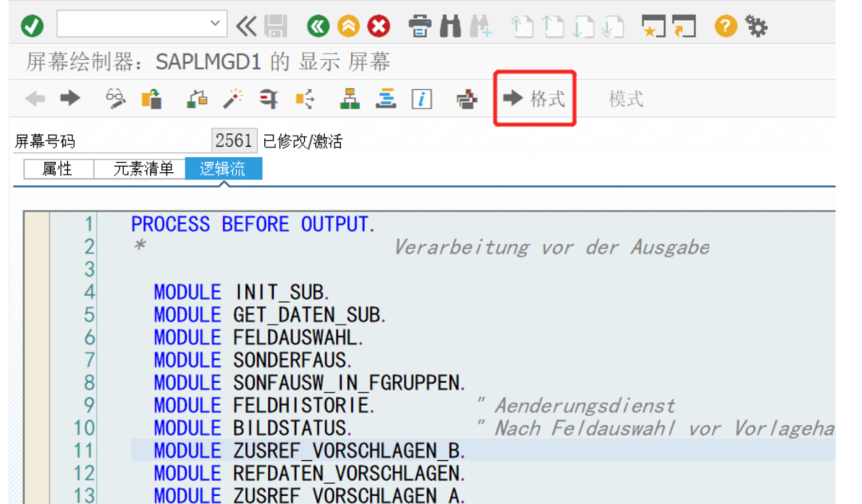Open Find with binoculars icon

point(450,26)
